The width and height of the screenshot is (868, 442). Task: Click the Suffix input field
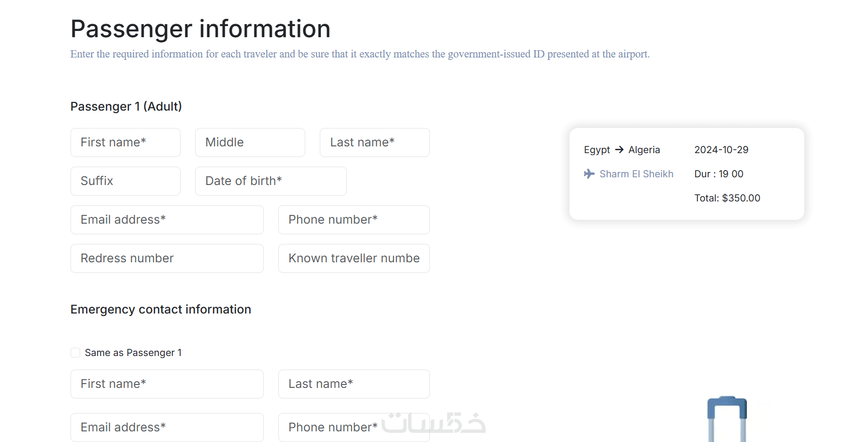click(126, 181)
